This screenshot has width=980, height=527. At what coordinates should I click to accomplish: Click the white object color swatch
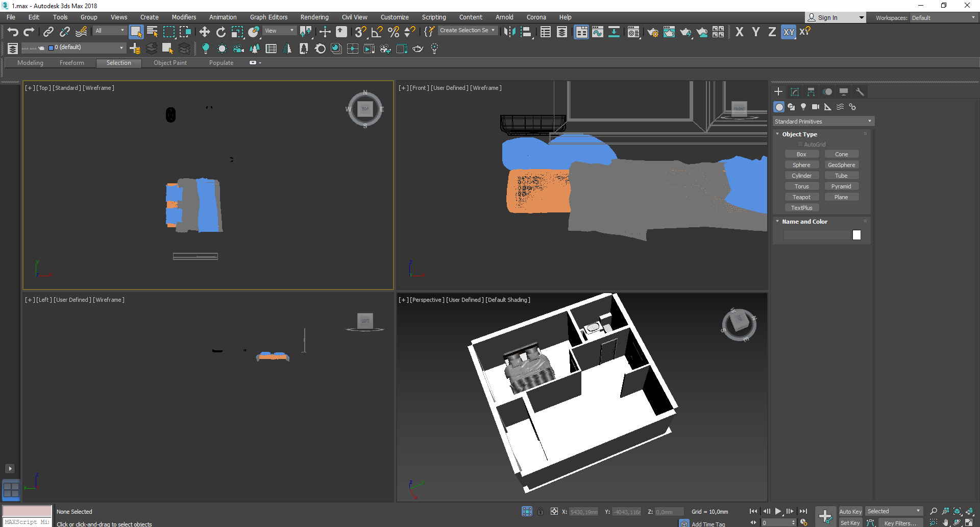[x=856, y=235]
